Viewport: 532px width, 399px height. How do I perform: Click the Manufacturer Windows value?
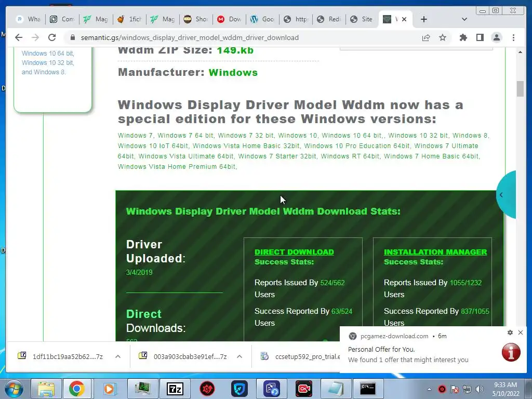tap(233, 73)
